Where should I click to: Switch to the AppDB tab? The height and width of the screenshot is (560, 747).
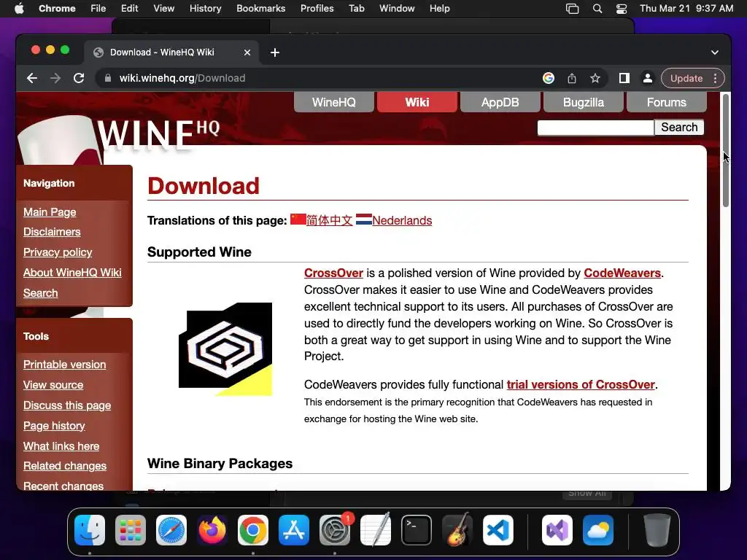500,102
